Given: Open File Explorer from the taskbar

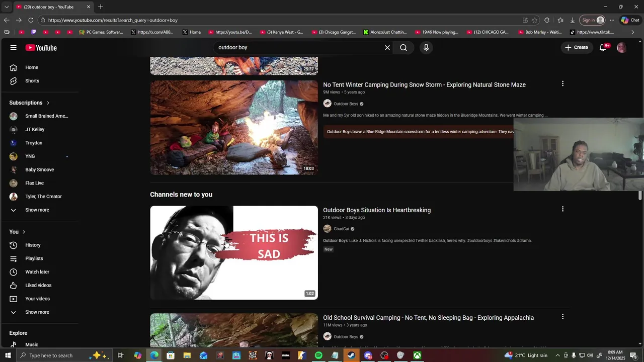Looking at the screenshot, I should [187, 355].
